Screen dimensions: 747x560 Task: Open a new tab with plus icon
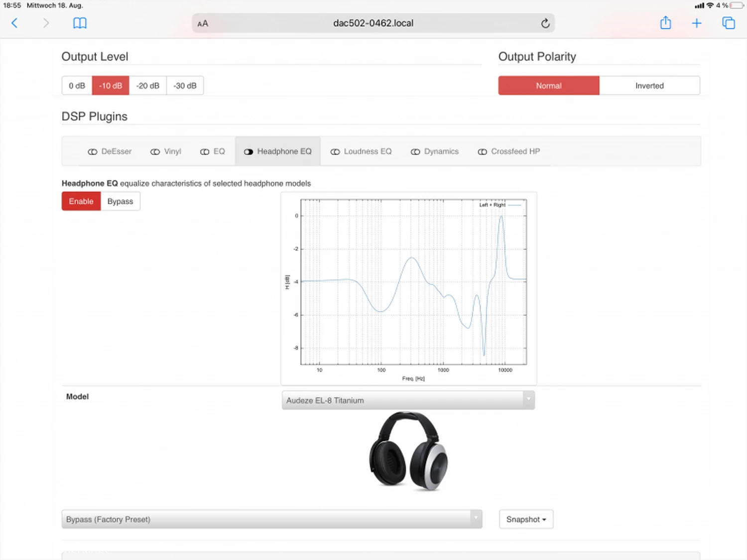pyautogui.click(x=697, y=23)
